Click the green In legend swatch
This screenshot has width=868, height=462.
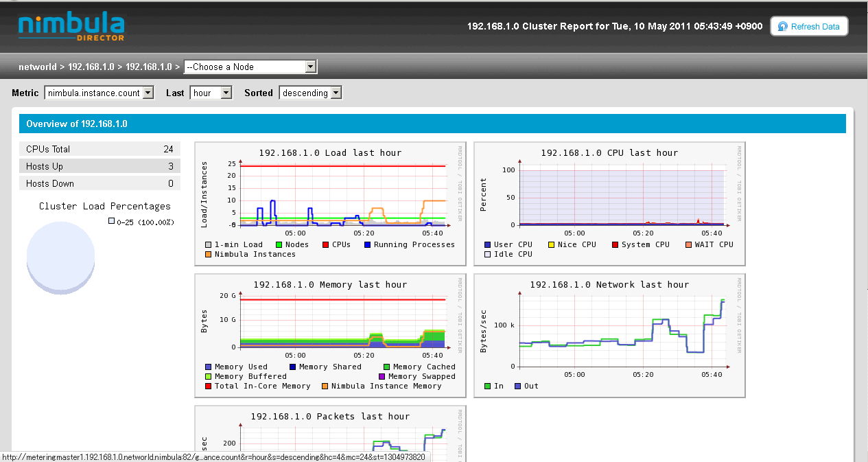pyautogui.click(x=488, y=386)
